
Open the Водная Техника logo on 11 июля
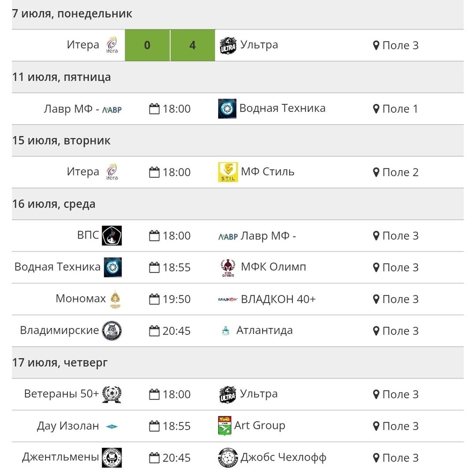(x=227, y=109)
